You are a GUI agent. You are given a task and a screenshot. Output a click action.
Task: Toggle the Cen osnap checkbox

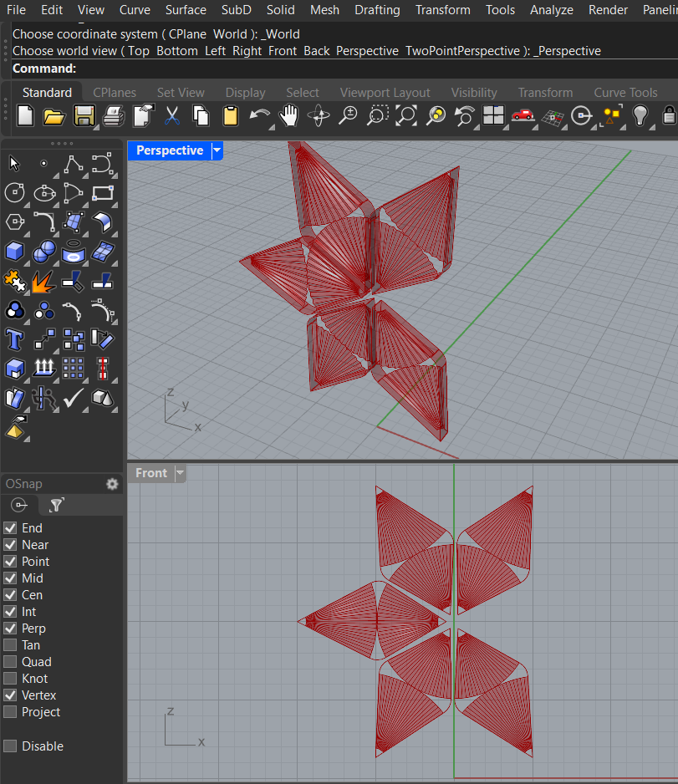tap(10, 595)
